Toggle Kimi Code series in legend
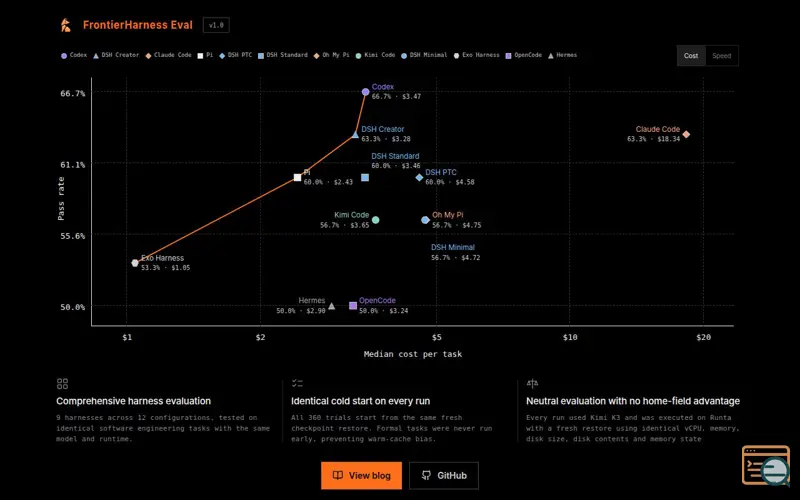Screen dimensions: 800x500 pyautogui.click(x=376, y=55)
